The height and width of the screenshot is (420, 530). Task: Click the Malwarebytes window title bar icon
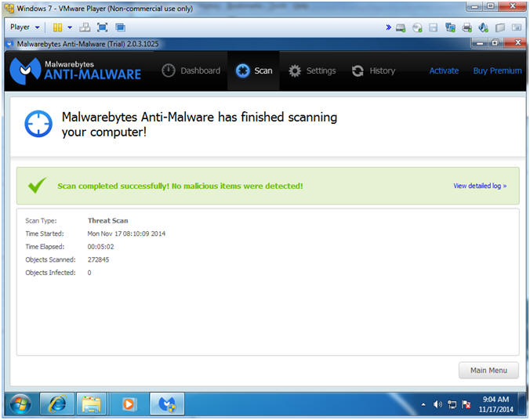pos(9,44)
